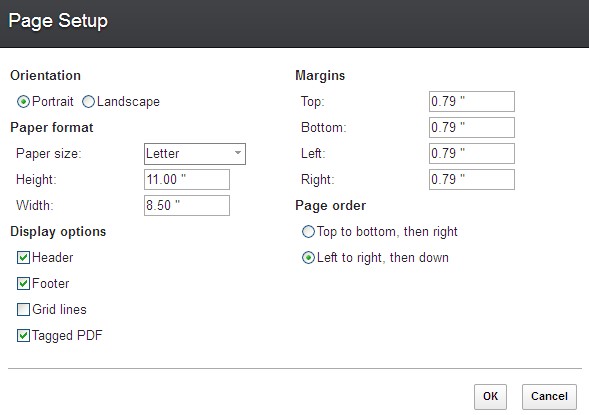The height and width of the screenshot is (415, 589).
Task: Click the Right margin input field
Action: point(472,180)
